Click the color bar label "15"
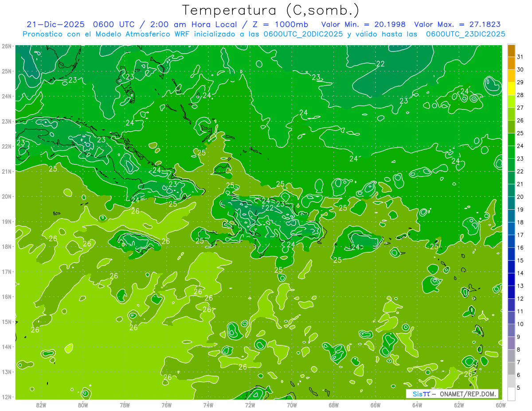The image size is (532, 411). pyautogui.click(x=520, y=260)
